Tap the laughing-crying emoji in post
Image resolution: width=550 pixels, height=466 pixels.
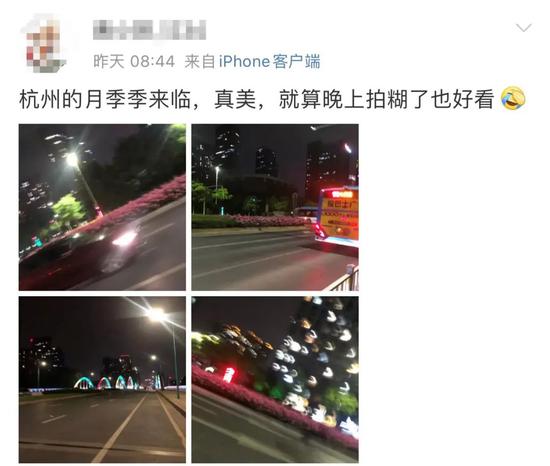click(x=513, y=99)
